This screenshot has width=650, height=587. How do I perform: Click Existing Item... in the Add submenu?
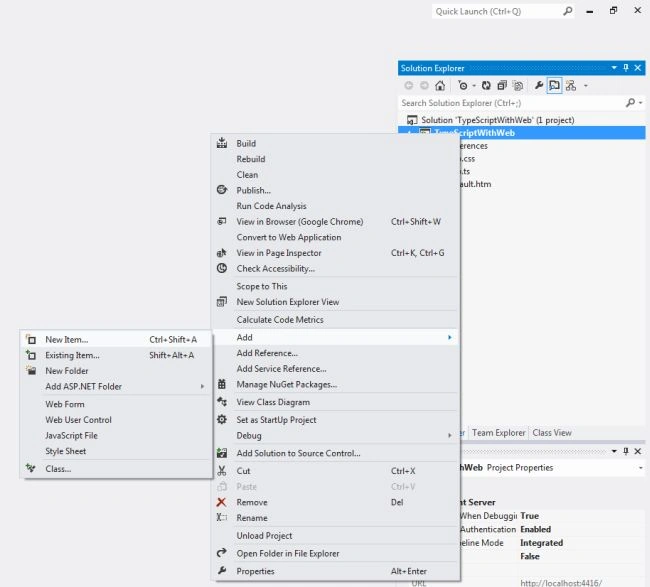click(x=116, y=356)
